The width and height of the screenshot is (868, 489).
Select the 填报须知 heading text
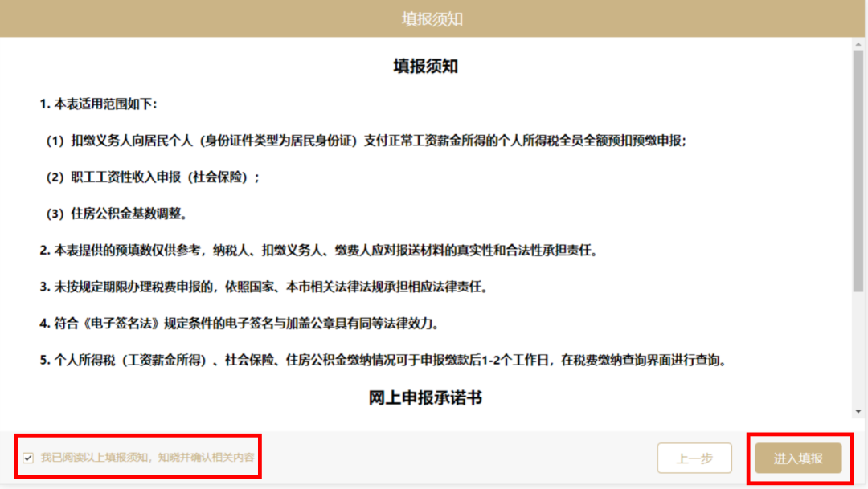tap(427, 67)
